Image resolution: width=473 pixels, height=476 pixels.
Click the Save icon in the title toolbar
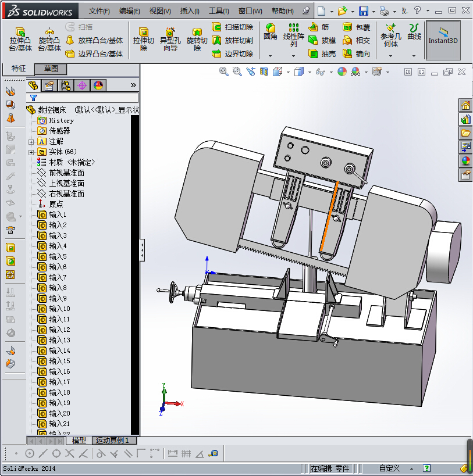click(364, 11)
